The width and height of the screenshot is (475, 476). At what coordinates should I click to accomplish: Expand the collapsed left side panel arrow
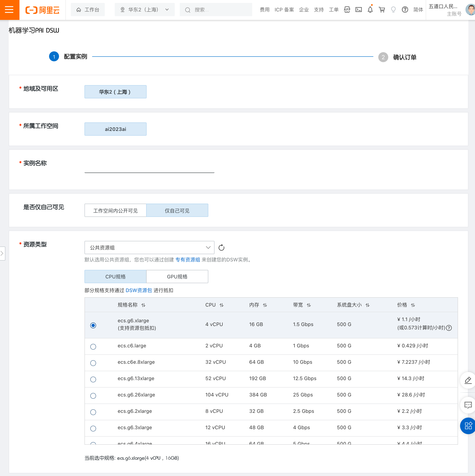[2, 254]
